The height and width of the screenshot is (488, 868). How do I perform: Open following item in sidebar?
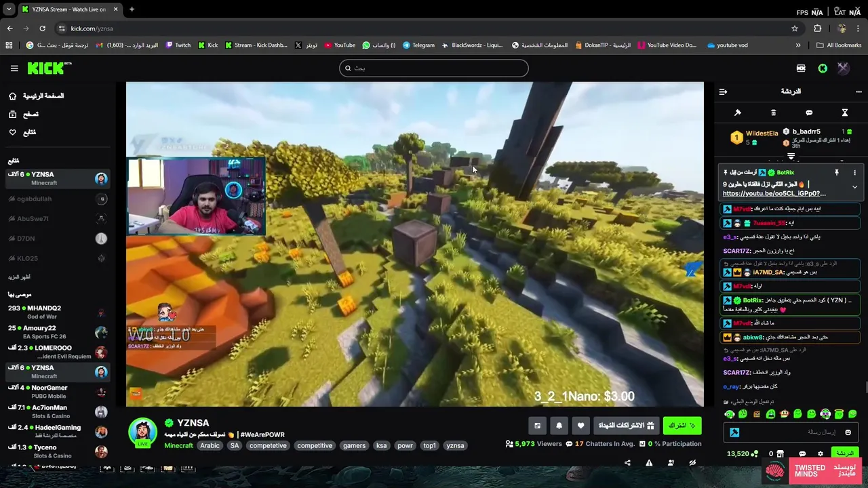click(x=22, y=132)
